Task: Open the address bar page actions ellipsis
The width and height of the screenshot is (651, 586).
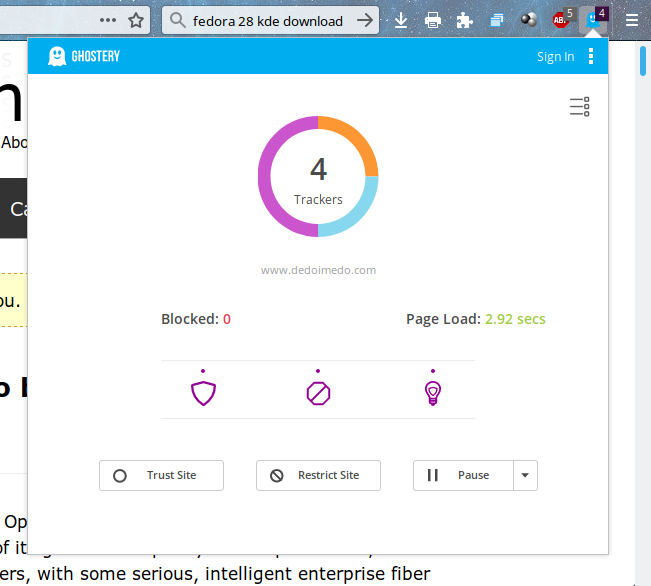Action: pos(108,20)
